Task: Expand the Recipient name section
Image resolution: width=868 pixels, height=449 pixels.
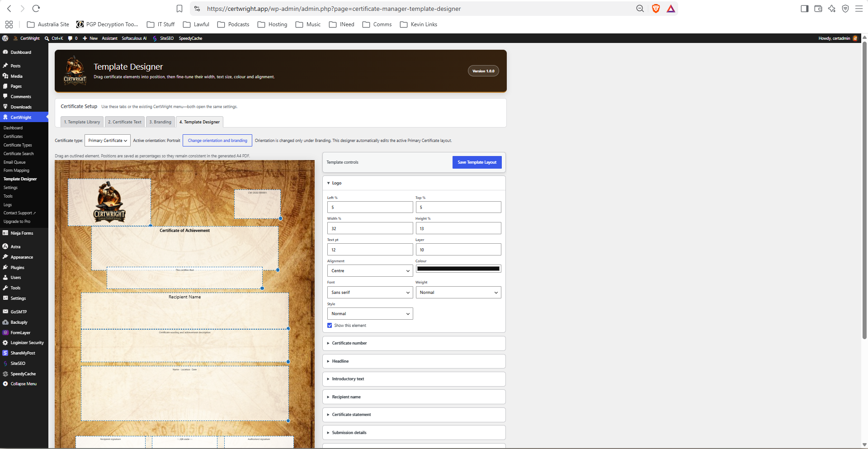Action: coord(414,397)
